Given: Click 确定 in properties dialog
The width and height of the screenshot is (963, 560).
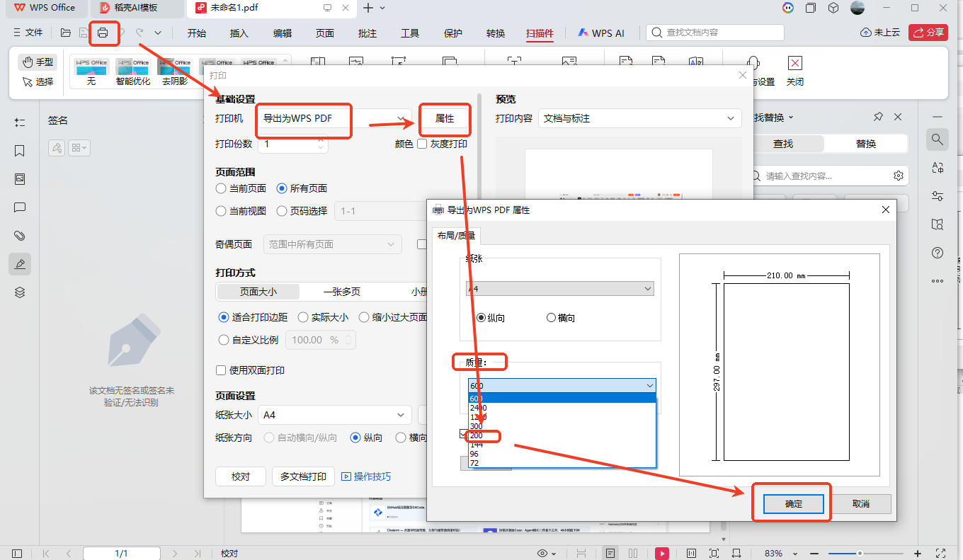Looking at the screenshot, I should (x=794, y=503).
